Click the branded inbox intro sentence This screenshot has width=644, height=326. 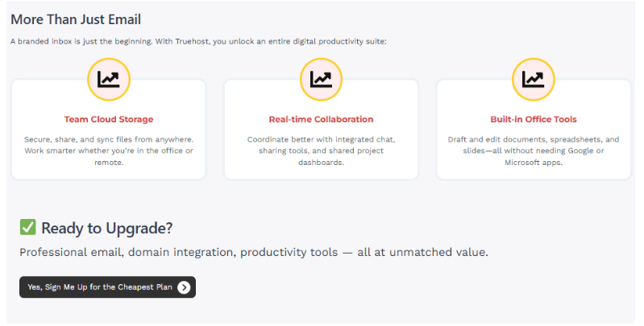click(198, 41)
